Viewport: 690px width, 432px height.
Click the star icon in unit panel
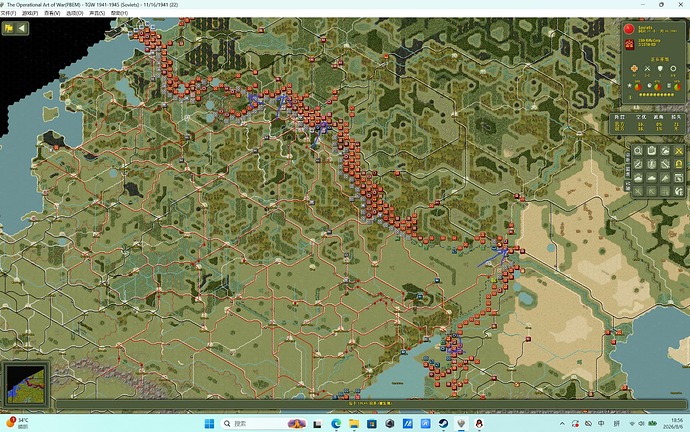629,86
